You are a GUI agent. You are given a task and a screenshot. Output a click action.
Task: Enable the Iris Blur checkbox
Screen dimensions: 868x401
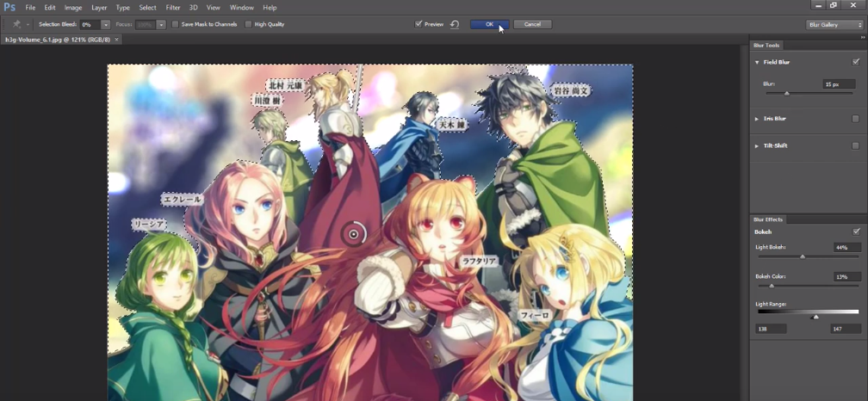(855, 119)
